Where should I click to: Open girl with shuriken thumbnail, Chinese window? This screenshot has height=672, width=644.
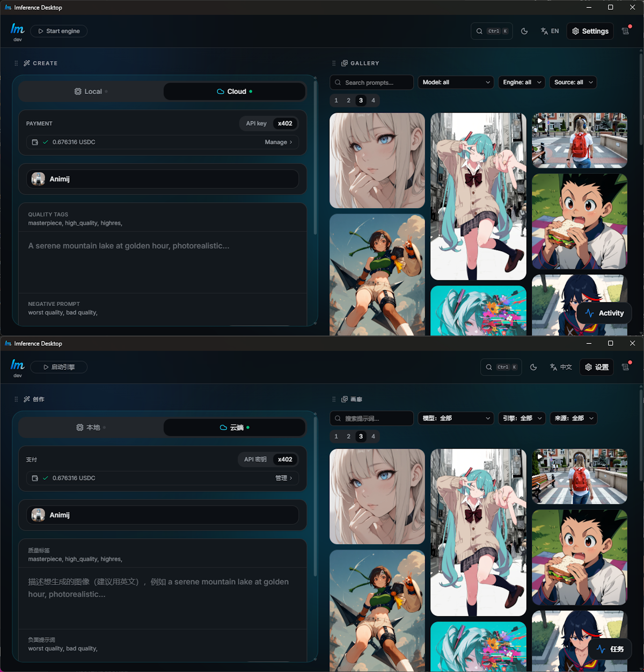tap(377, 611)
